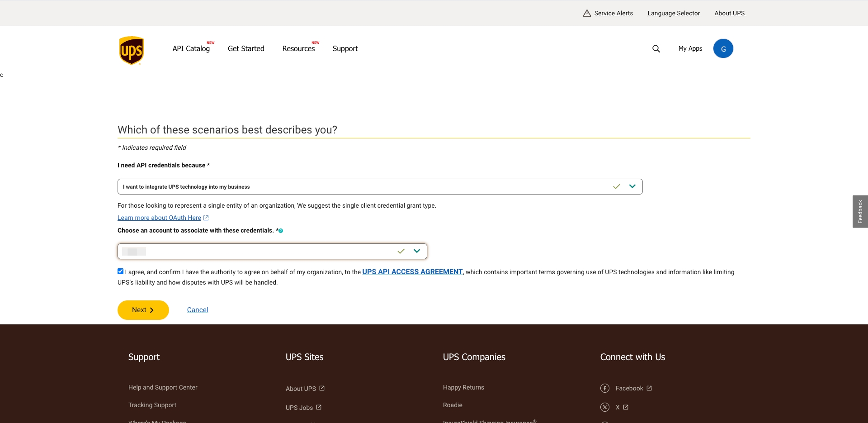This screenshot has height=423, width=868.
Task: Expand the API credentials reason dropdown
Action: point(632,186)
